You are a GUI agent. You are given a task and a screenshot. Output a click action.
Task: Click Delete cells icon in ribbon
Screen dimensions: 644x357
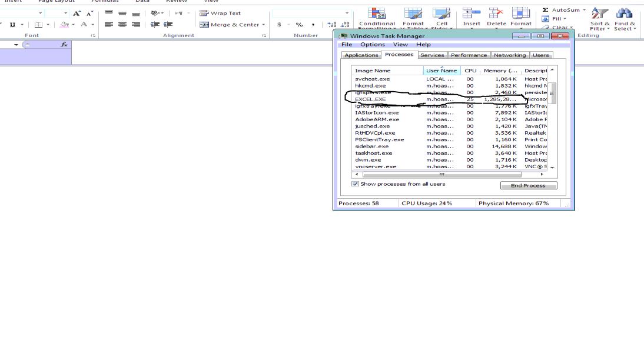496,14
